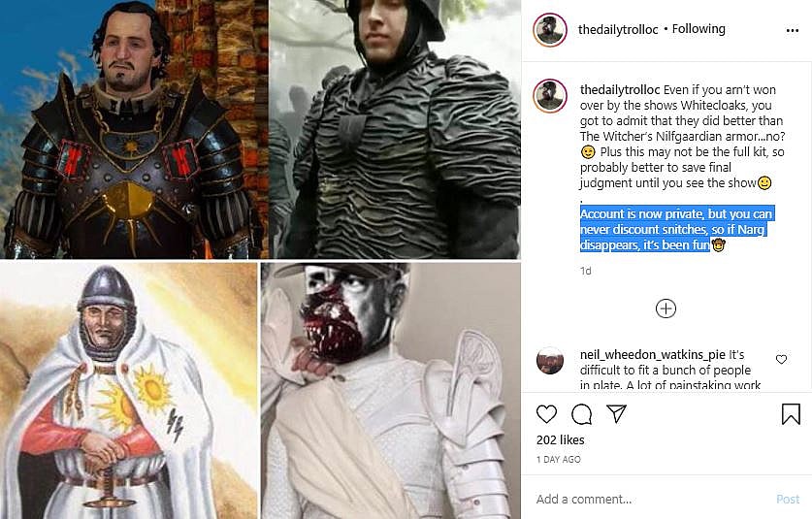Image resolution: width=812 pixels, height=519 pixels.
Task: Toggle the Following status
Action: pos(698,29)
